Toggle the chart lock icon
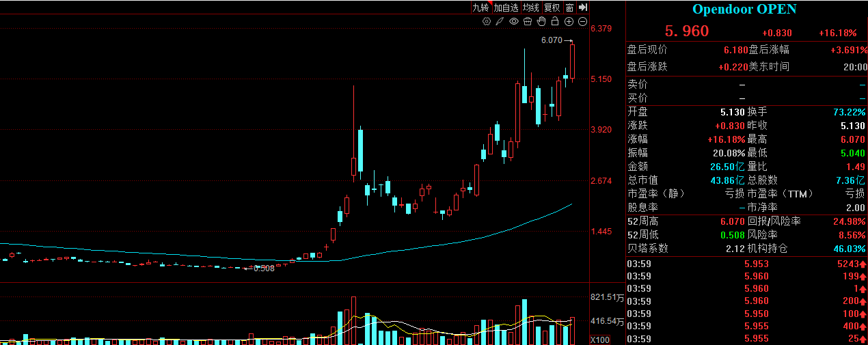The image size is (868, 345). tap(555, 22)
